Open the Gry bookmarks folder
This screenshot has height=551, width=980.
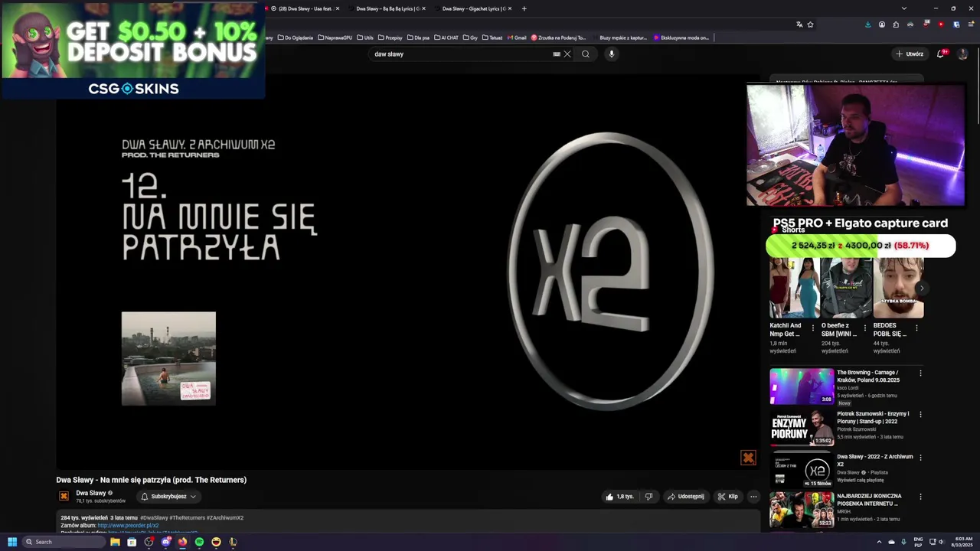tap(470, 37)
